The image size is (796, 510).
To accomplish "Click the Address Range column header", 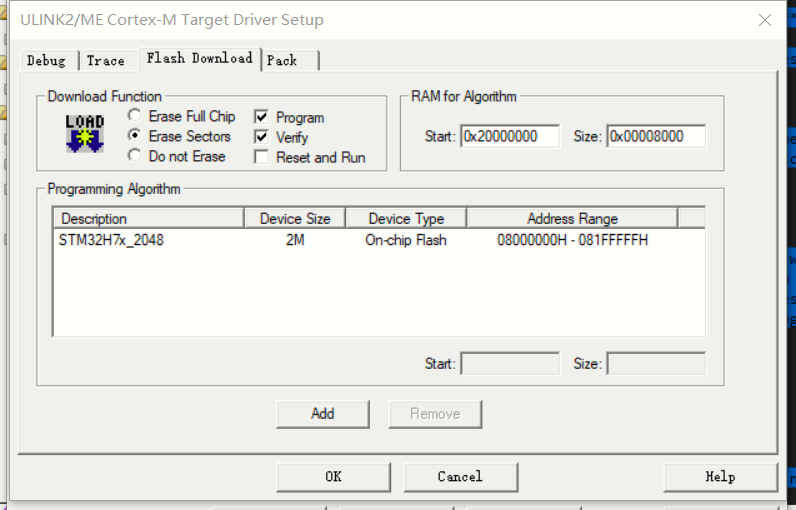I will click(x=572, y=219).
